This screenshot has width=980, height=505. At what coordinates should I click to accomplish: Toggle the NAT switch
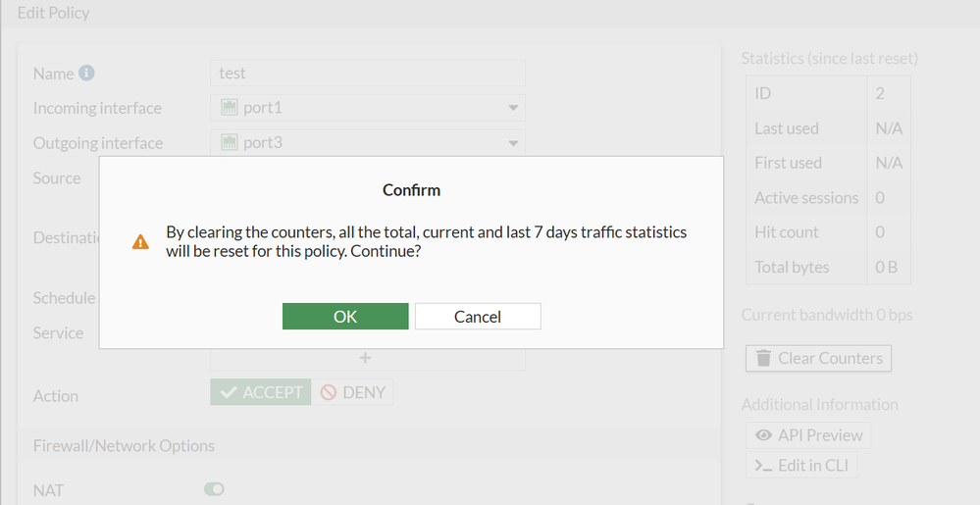point(213,488)
